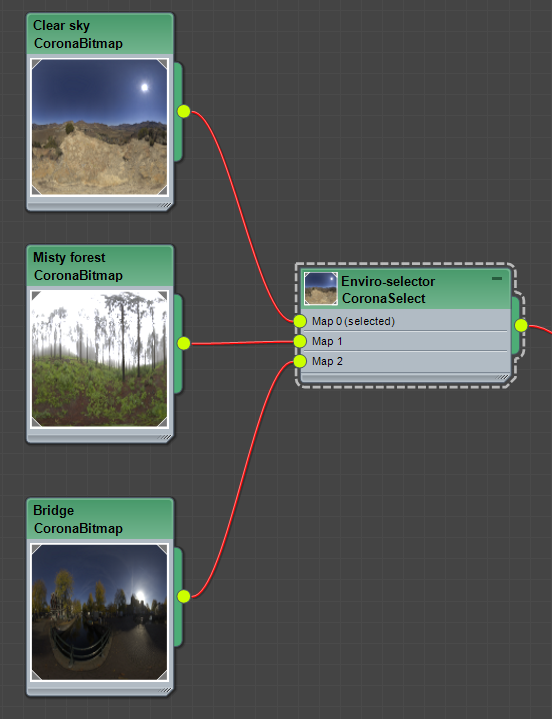Click resize grip of Clear sky node
This screenshot has height=719, width=552.
[x=165, y=205]
